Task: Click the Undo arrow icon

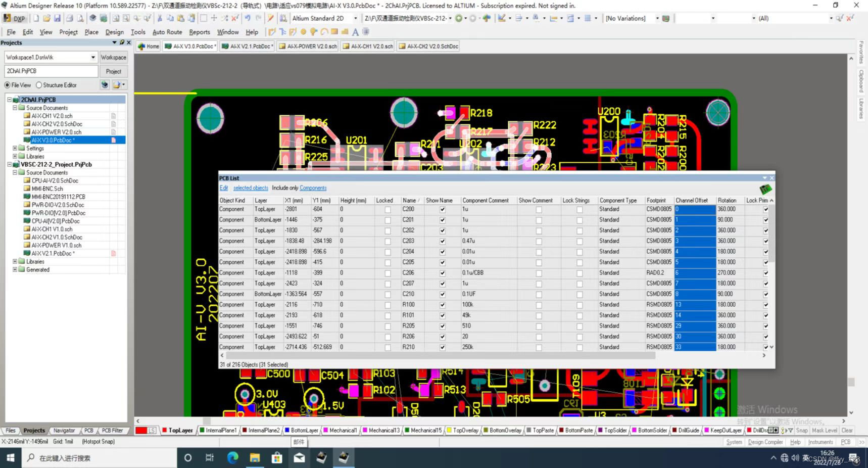Action: [x=248, y=18]
